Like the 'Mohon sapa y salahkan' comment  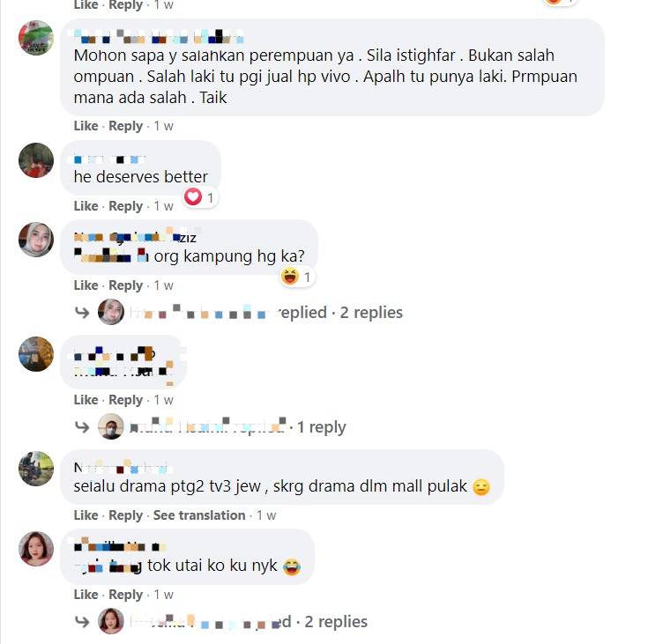click(x=86, y=126)
